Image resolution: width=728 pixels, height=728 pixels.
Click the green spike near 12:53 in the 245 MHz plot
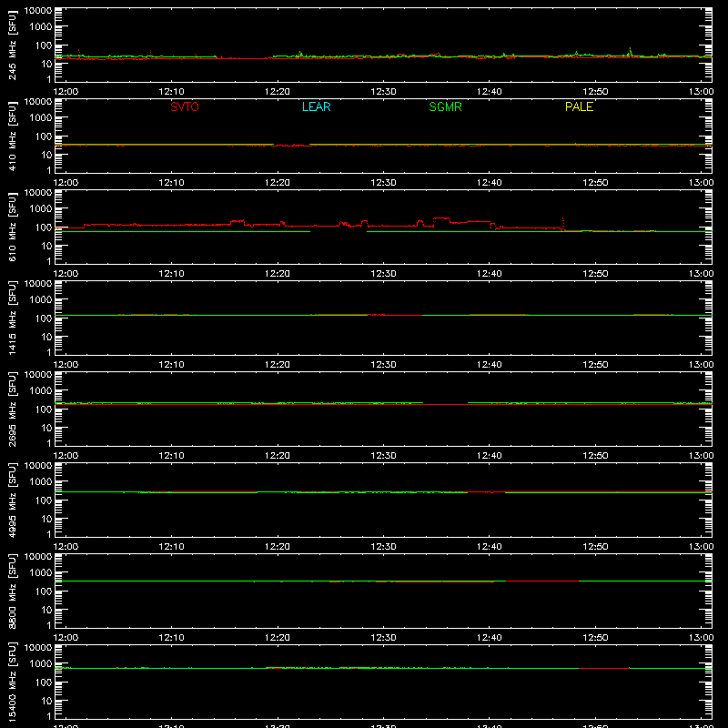coord(630,52)
